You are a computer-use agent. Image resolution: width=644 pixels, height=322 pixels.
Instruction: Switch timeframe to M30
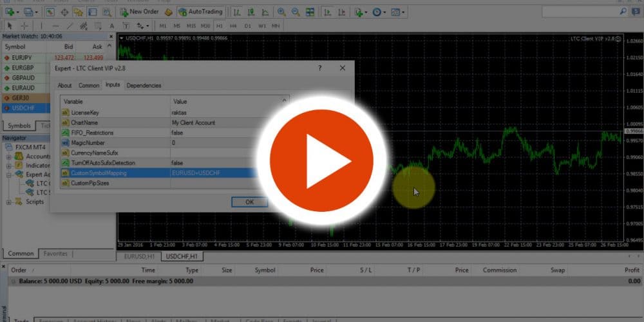coord(205,26)
